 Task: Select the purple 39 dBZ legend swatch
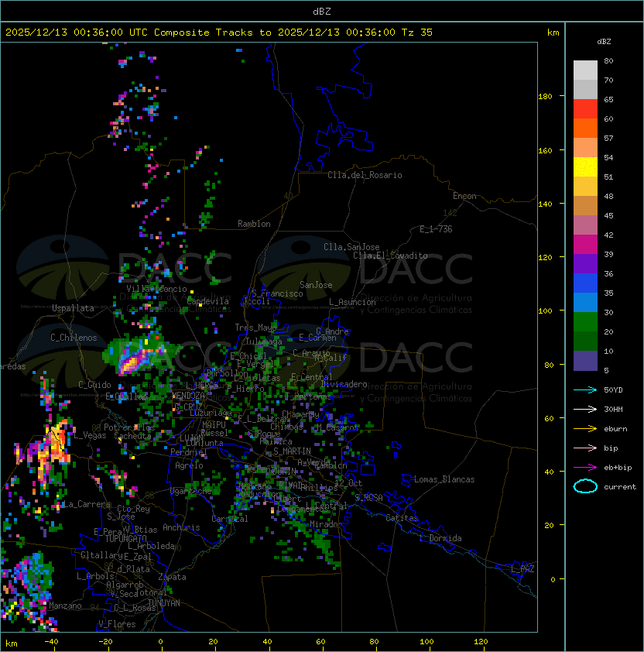coord(585,263)
